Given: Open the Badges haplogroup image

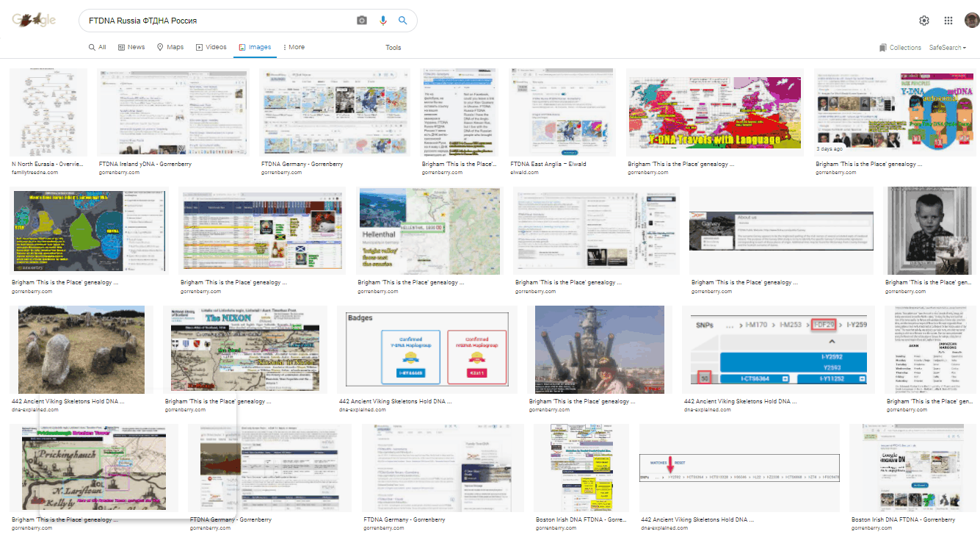Looking at the screenshot, I should point(427,350).
